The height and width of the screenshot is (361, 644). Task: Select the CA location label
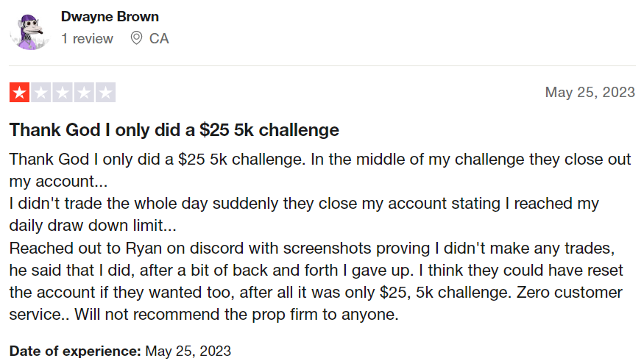[x=159, y=38]
